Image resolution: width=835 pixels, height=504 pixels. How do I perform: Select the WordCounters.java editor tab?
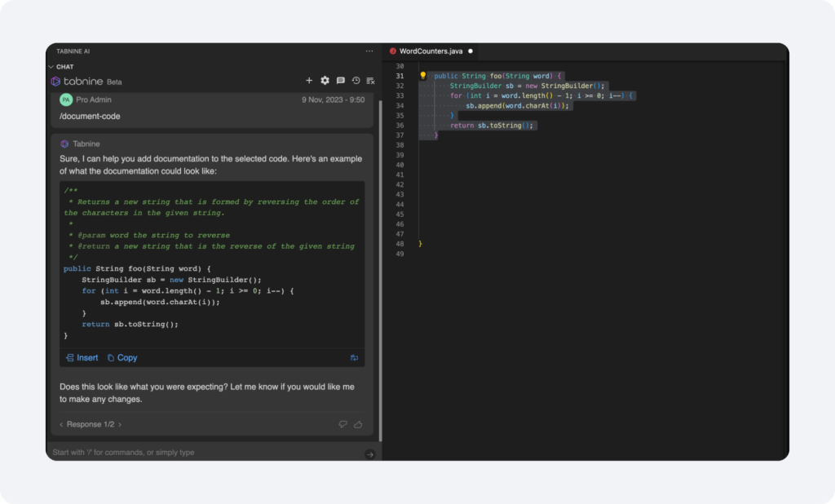[431, 51]
